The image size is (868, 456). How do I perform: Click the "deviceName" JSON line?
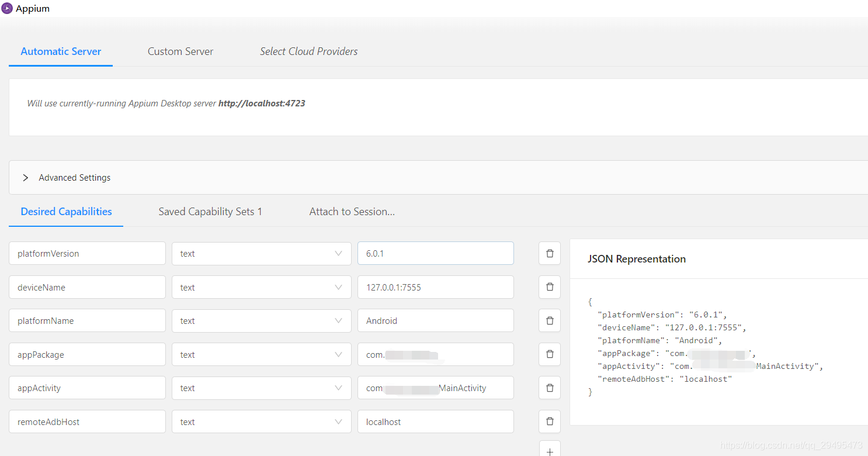coord(672,327)
